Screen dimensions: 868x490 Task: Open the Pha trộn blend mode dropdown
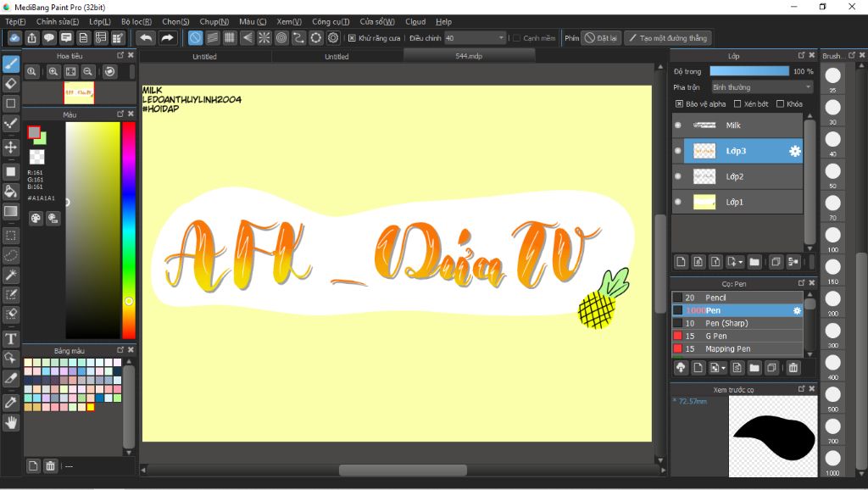761,87
